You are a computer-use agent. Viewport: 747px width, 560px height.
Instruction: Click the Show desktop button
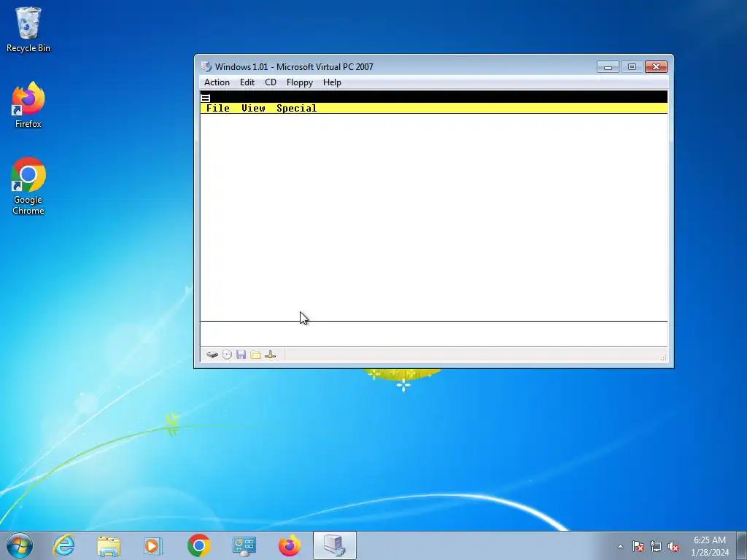click(x=743, y=545)
